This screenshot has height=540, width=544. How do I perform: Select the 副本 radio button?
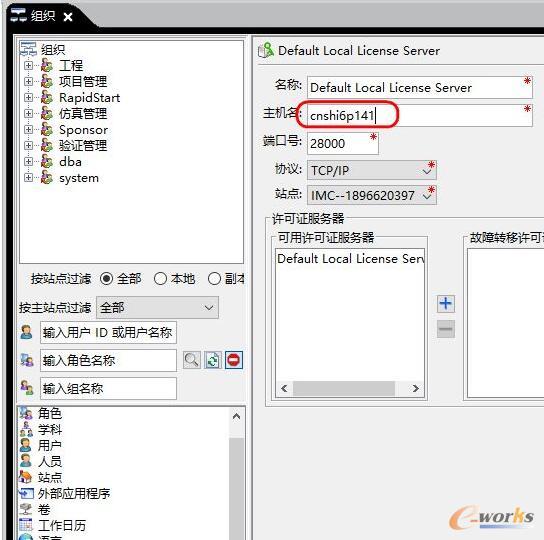tap(214, 279)
